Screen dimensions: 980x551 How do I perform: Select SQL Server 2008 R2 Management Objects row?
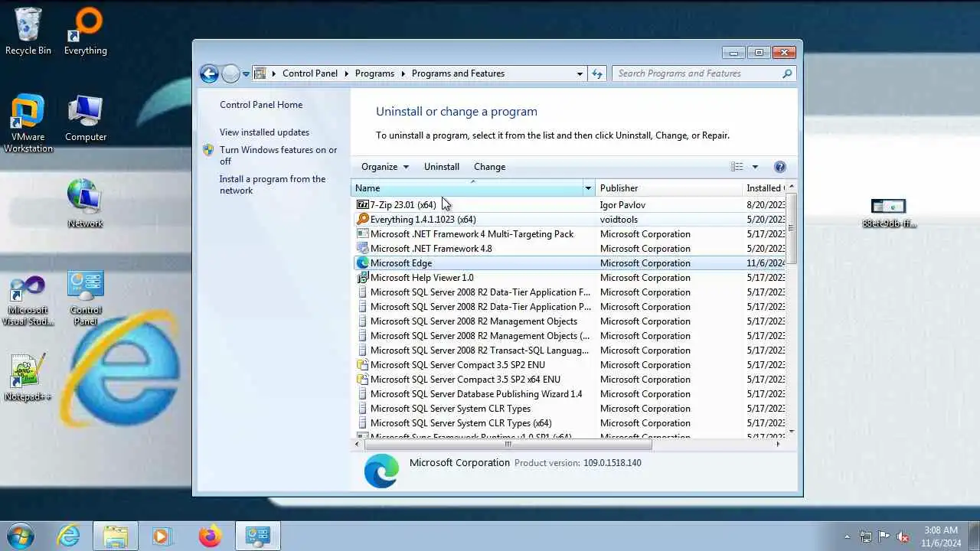[571, 321]
